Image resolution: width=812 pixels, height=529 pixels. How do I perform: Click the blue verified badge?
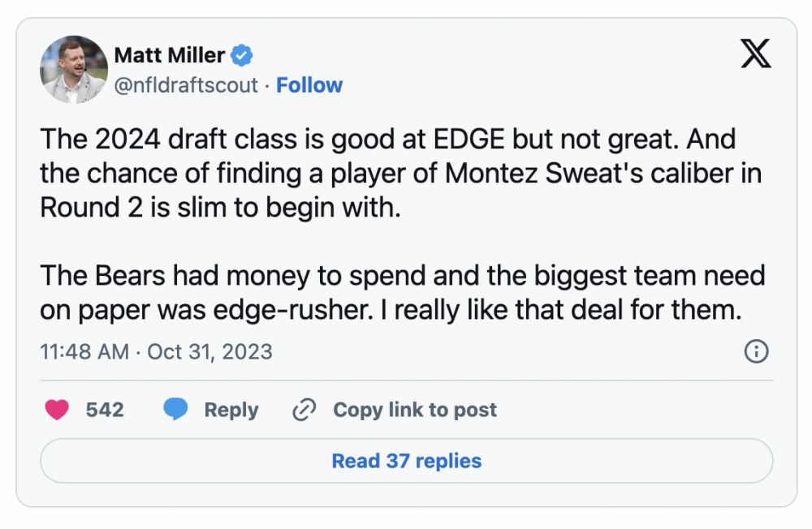point(242,55)
